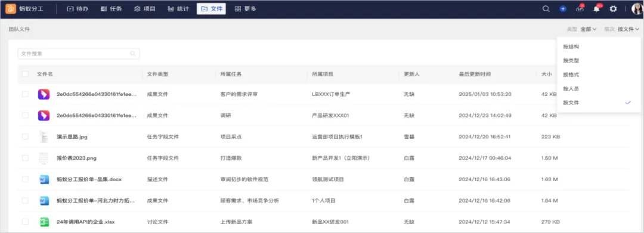
Task: Focus the 文件搜索 search field
Action: pos(79,53)
